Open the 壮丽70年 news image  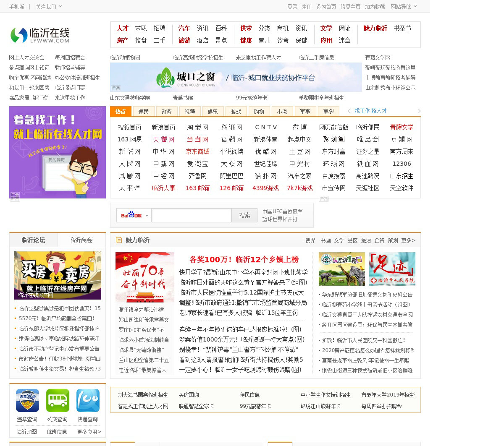click(145, 277)
